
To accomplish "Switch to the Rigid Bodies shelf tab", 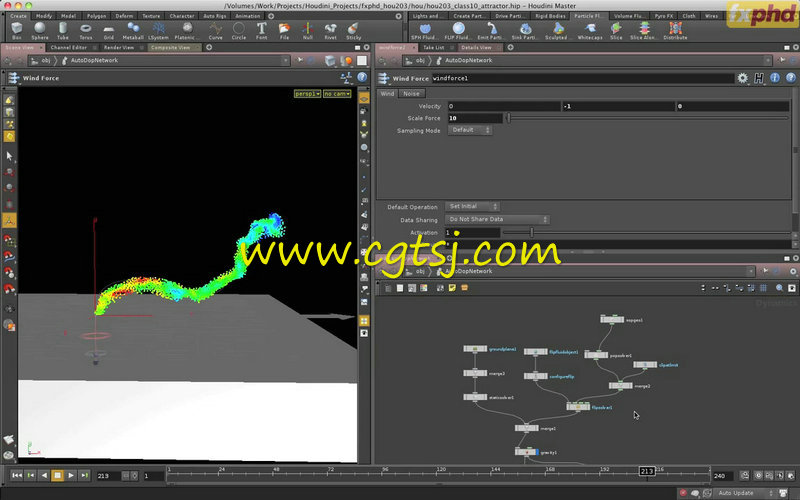I will tap(550, 16).
